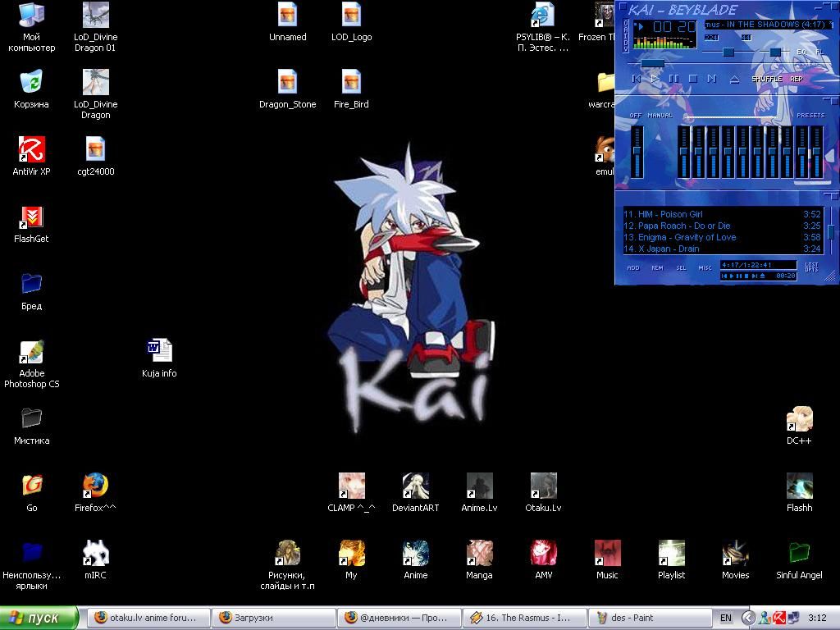Click the Eject button in main Winamp
The image size is (840, 630).
(734, 80)
